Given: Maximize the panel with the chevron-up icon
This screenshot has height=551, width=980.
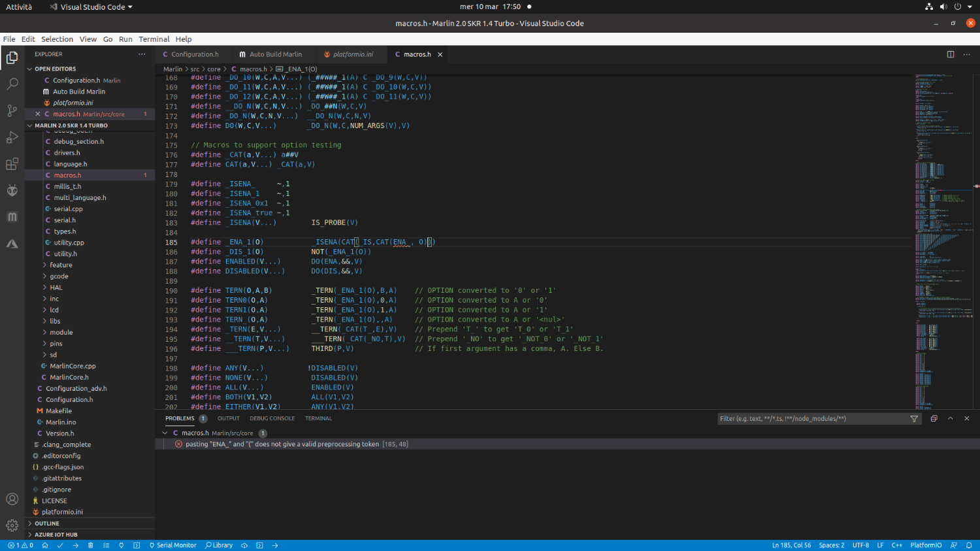Looking at the screenshot, I should coord(951,418).
